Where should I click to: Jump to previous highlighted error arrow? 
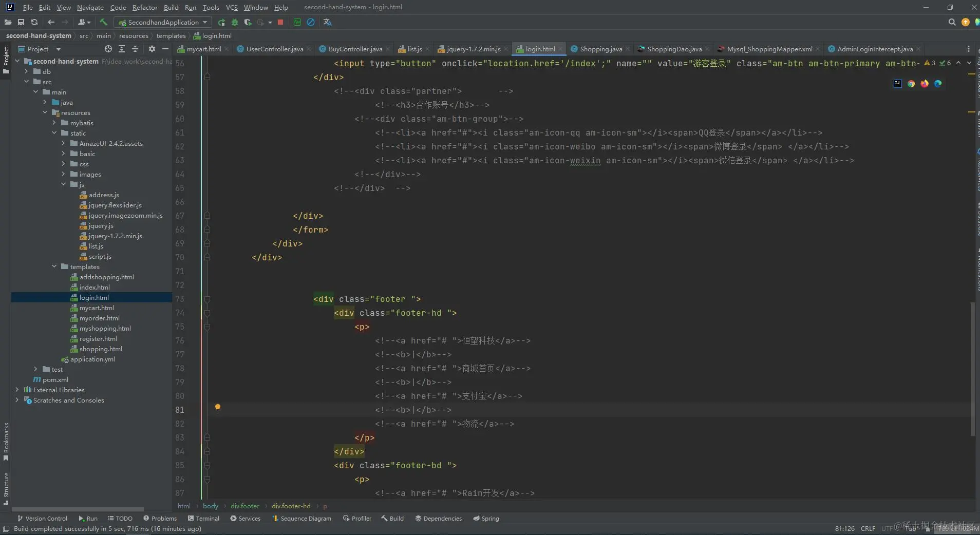(x=958, y=63)
